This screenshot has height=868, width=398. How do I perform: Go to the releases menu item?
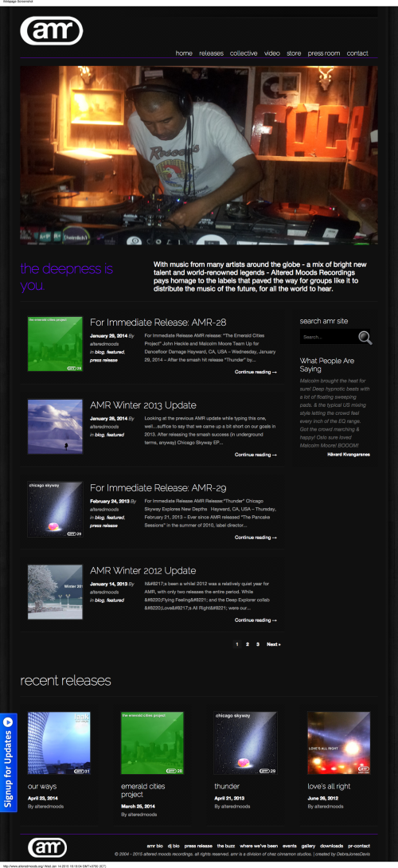[212, 53]
